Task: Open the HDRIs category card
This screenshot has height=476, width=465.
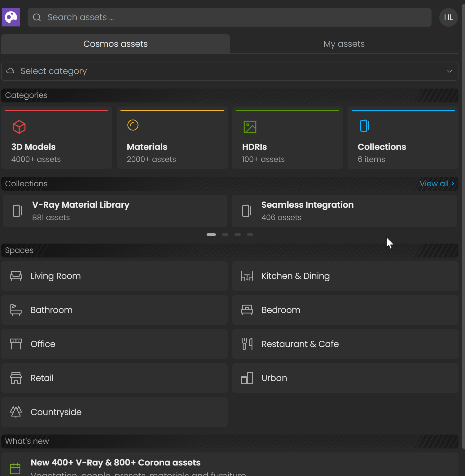Action: 287,138
